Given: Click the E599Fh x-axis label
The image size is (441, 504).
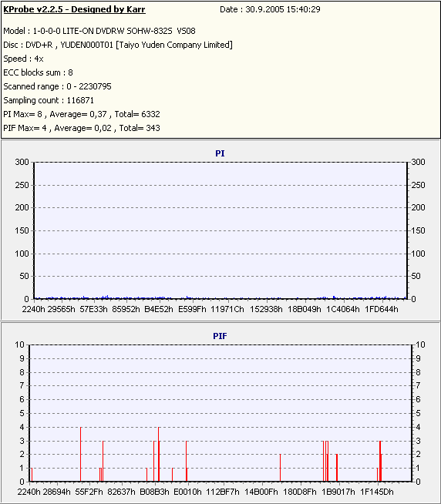Looking at the screenshot, I should coord(192,309).
